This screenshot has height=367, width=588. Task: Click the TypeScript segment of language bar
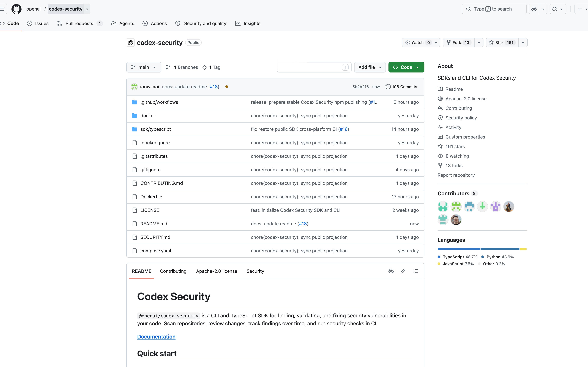click(459, 249)
